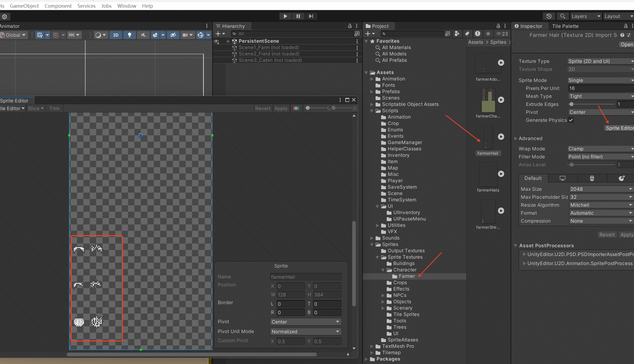The image size is (634, 364).
Task: Switch to the Tile Palette tab
Action: pyautogui.click(x=565, y=26)
